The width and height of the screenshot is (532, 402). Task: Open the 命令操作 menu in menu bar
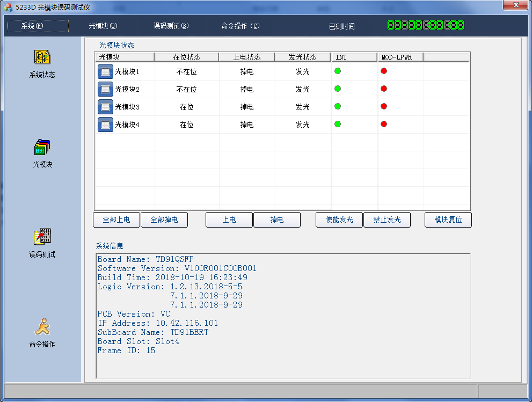pyautogui.click(x=241, y=26)
